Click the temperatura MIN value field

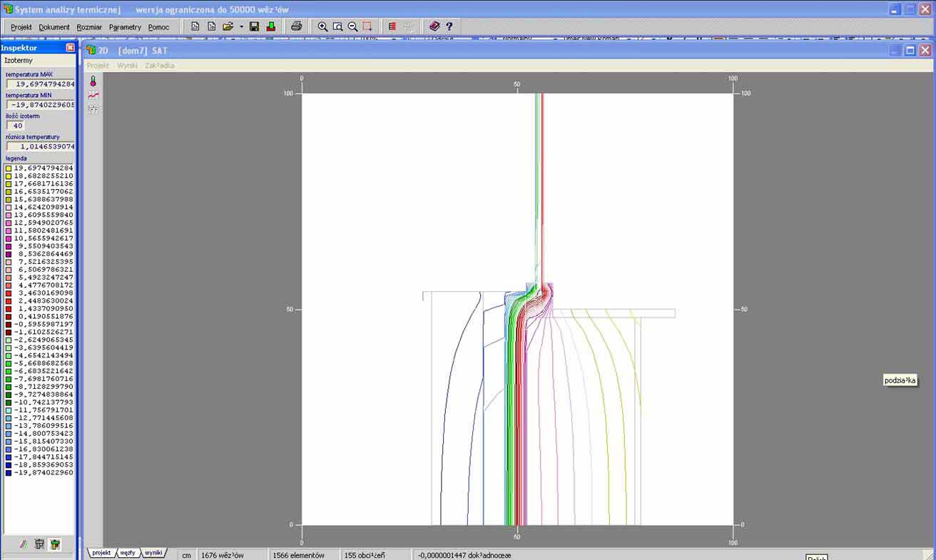pyautogui.click(x=41, y=105)
